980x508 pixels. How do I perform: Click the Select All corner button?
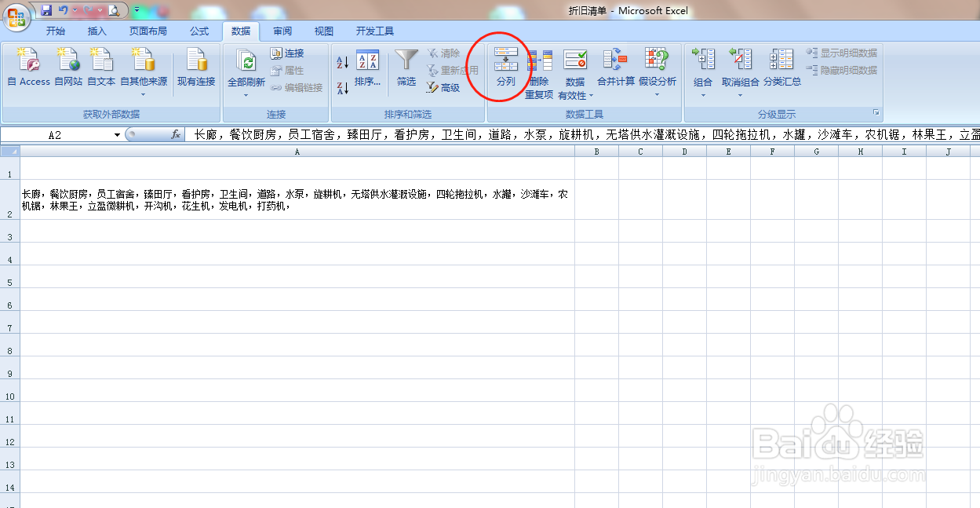point(10,152)
